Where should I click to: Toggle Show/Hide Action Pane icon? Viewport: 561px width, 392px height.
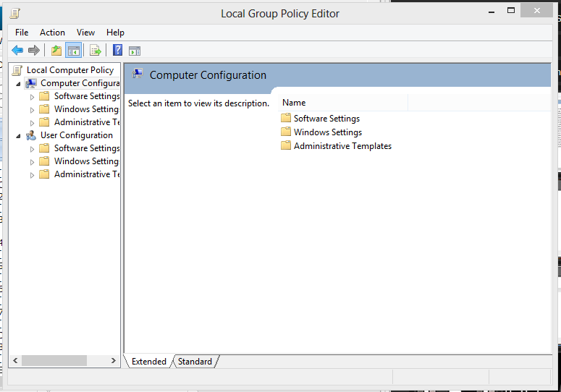click(135, 51)
